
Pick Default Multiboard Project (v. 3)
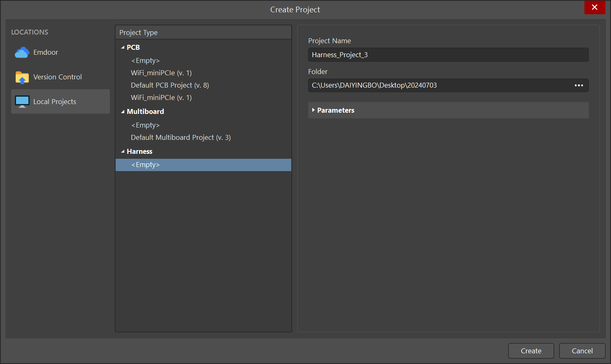point(181,137)
